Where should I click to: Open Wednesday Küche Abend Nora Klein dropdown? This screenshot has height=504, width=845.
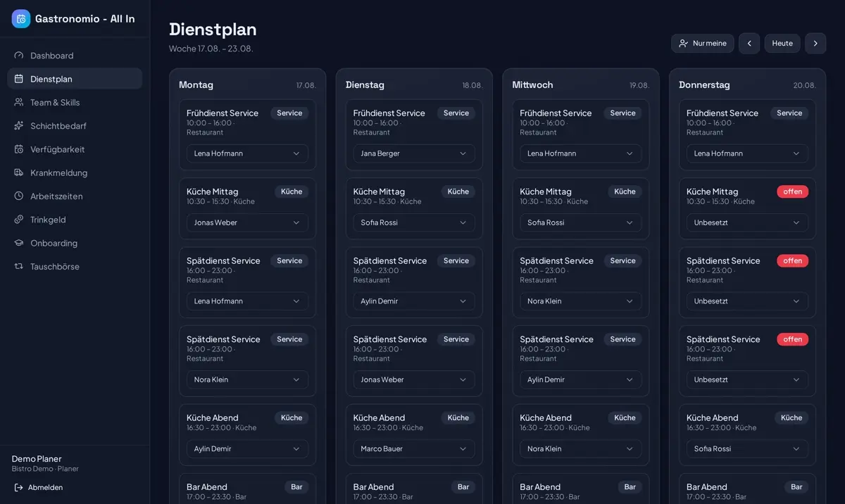(x=581, y=448)
